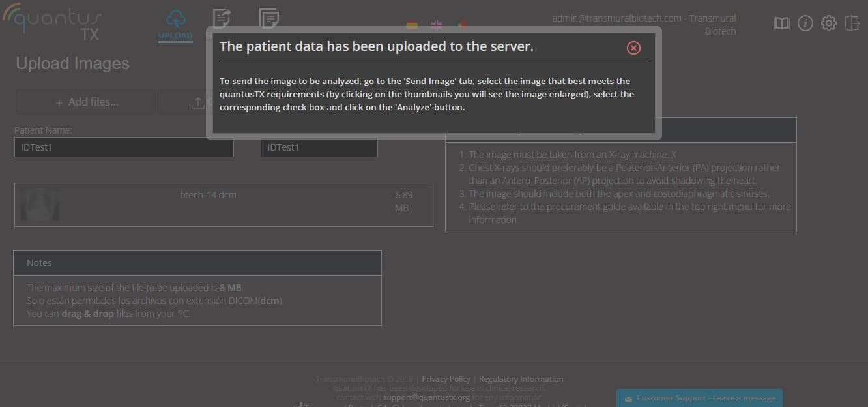
Task: Click the maximum file size 8 MB note
Action: click(x=135, y=288)
